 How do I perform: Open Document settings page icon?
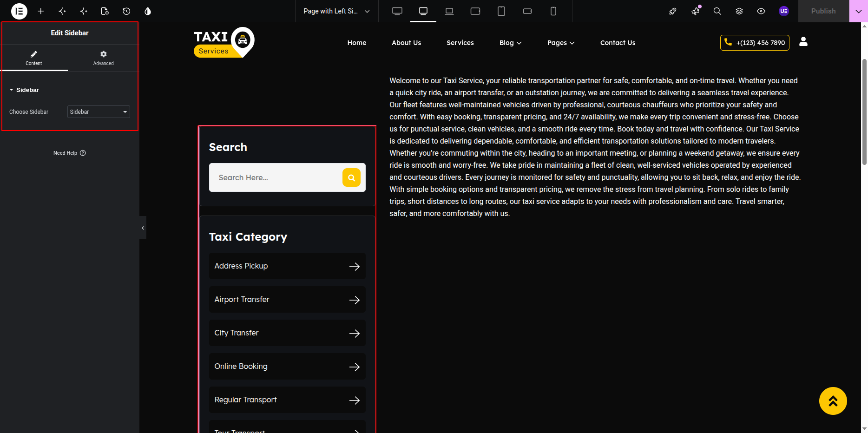click(x=105, y=11)
